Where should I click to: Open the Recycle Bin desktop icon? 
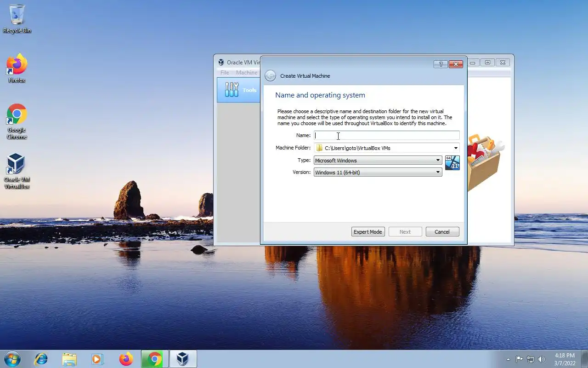(17, 19)
